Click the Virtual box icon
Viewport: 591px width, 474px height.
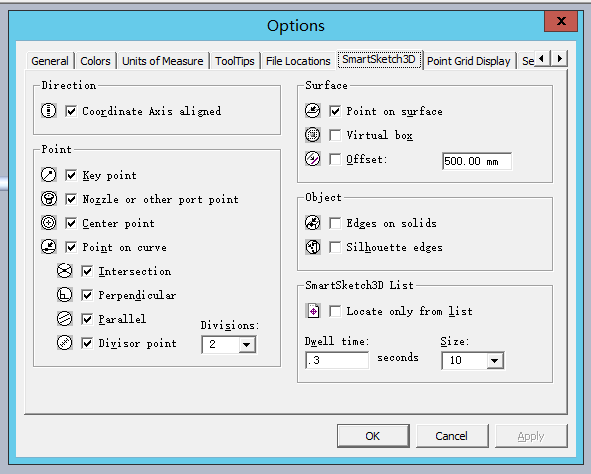(x=312, y=135)
